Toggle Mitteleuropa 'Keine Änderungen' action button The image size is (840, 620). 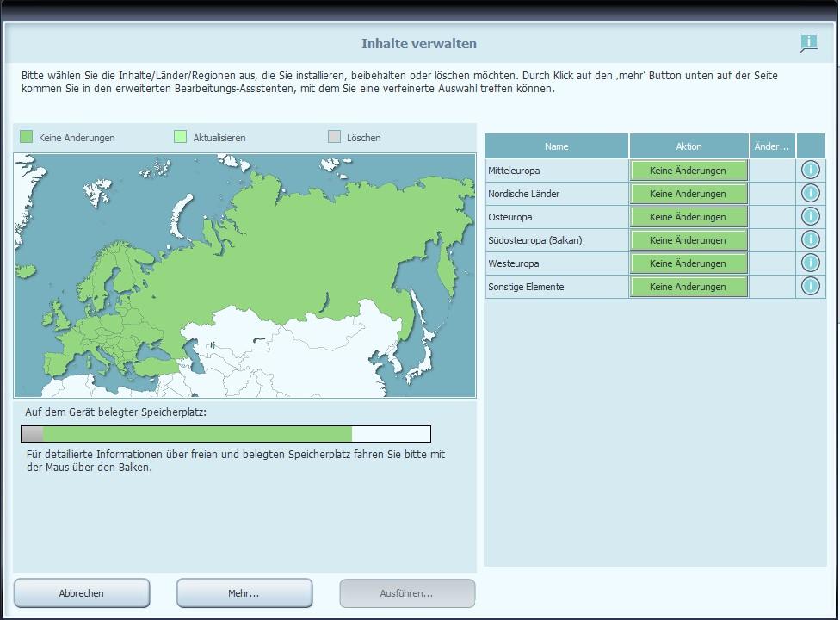(688, 170)
